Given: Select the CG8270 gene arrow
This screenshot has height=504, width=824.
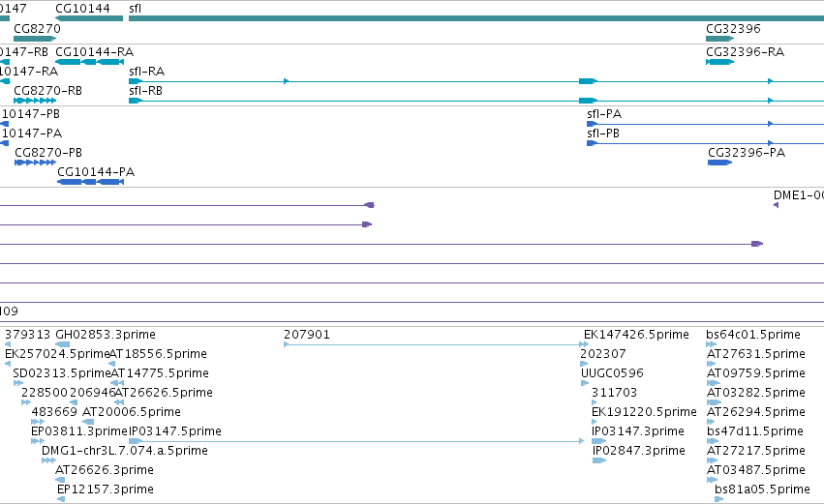Looking at the screenshot, I should (35, 39).
